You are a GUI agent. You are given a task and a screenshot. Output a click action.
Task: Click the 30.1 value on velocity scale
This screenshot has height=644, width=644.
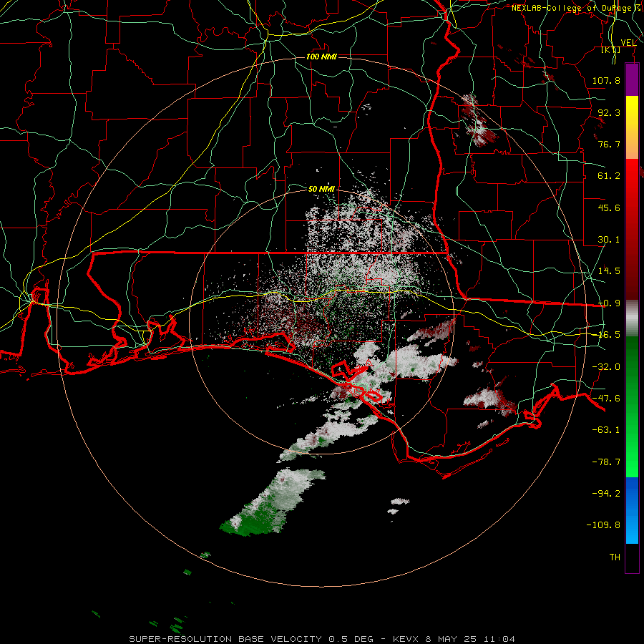tap(609, 240)
